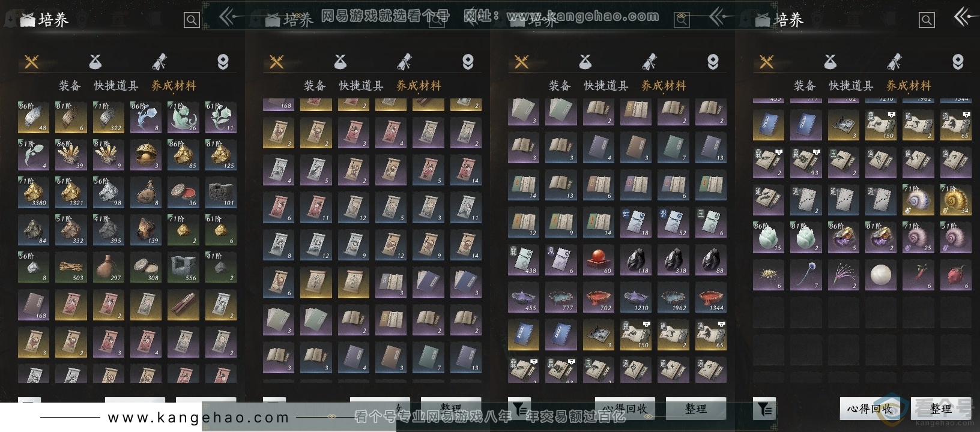Select the gem category icon in the leftmost panel

pyautogui.click(x=223, y=61)
